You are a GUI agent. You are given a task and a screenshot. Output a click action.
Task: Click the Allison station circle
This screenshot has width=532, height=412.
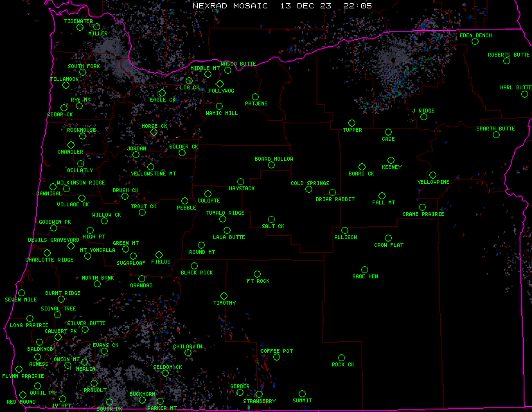[344, 230]
